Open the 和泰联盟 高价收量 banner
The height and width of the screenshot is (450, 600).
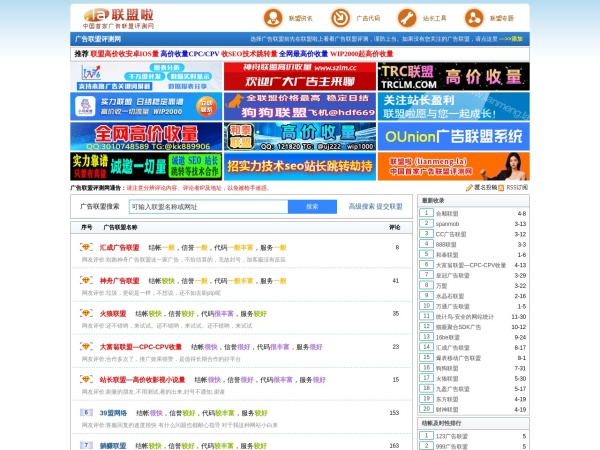pos(300,136)
